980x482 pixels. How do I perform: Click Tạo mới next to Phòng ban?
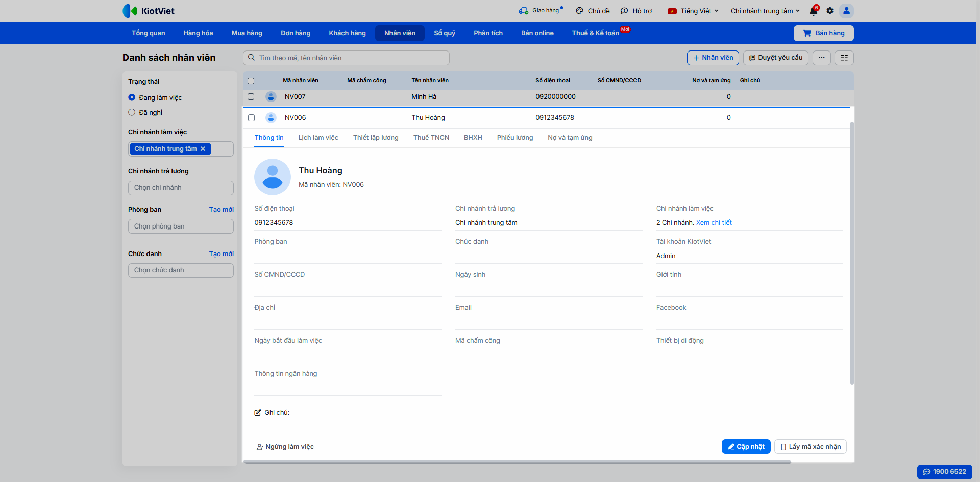point(222,210)
